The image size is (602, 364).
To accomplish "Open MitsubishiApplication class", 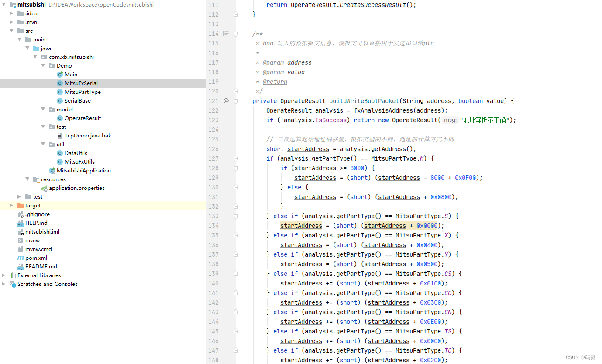I will click(84, 171).
